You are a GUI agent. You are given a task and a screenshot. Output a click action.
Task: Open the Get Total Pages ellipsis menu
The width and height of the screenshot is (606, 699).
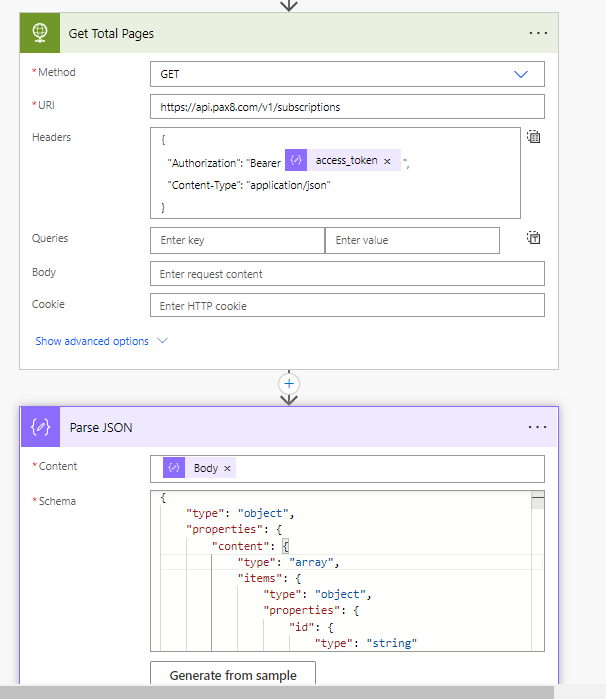click(x=538, y=33)
